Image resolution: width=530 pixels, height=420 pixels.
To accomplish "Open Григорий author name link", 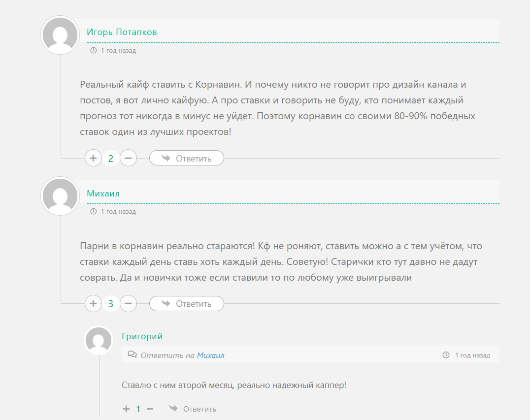I will [142, 336].
